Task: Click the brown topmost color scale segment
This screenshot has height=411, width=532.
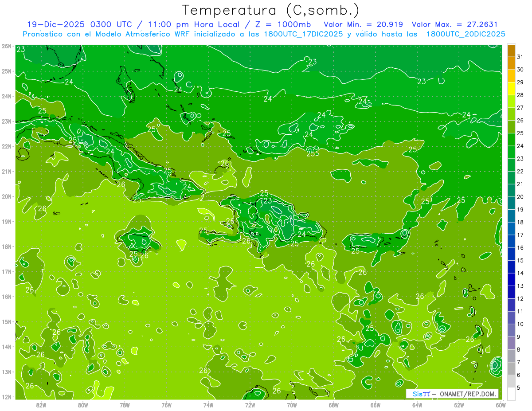Action: click(511, 51)
